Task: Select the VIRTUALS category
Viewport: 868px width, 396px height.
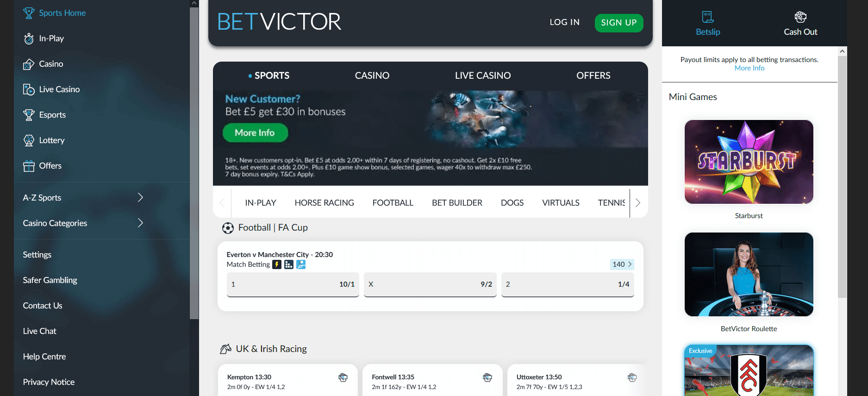Action: point(561,203)
